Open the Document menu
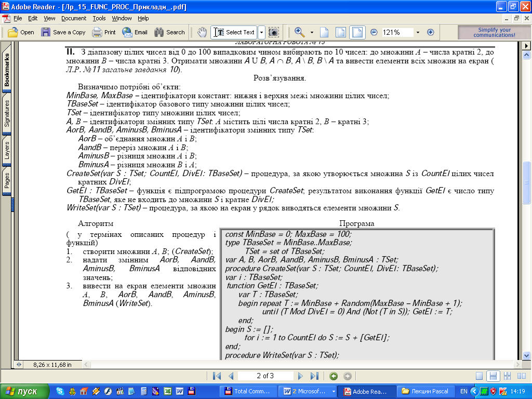This screenshot has height=399, width=532. pyautogui.click(x=74, y=18)
